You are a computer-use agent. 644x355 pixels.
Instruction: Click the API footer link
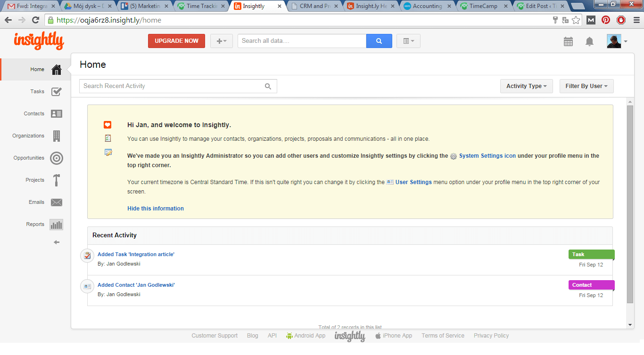click(x=272, y=336)
